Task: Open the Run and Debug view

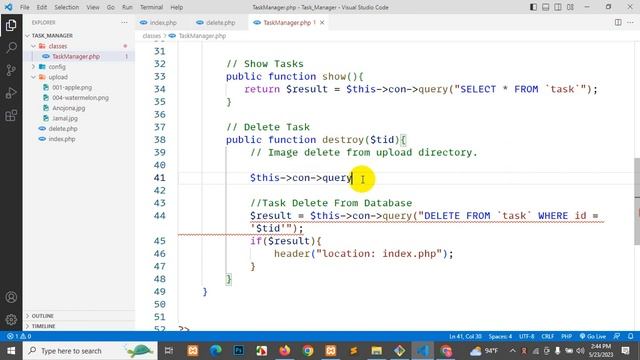Action: pos(11,93)
